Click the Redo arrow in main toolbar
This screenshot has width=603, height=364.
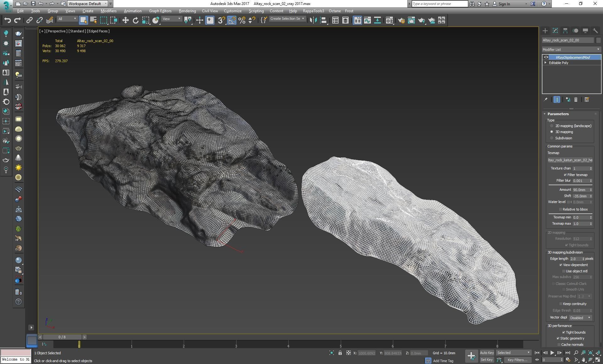point(18,20)
